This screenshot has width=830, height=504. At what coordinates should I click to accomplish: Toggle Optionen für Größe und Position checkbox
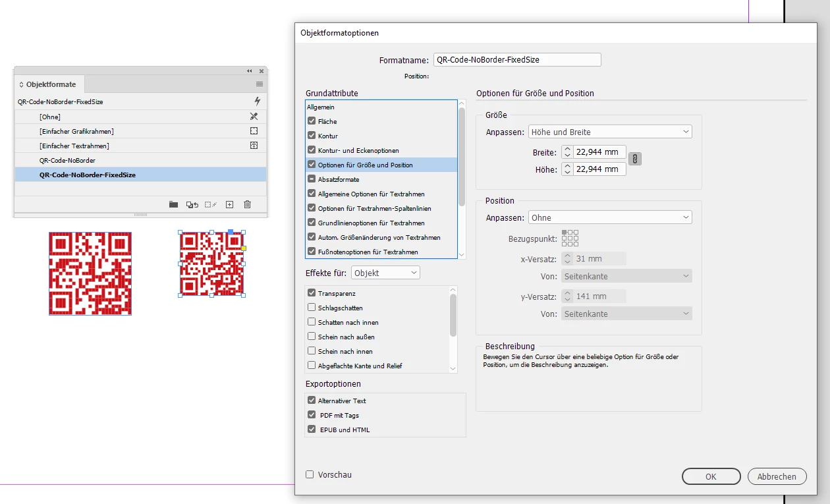coord(312,165)
